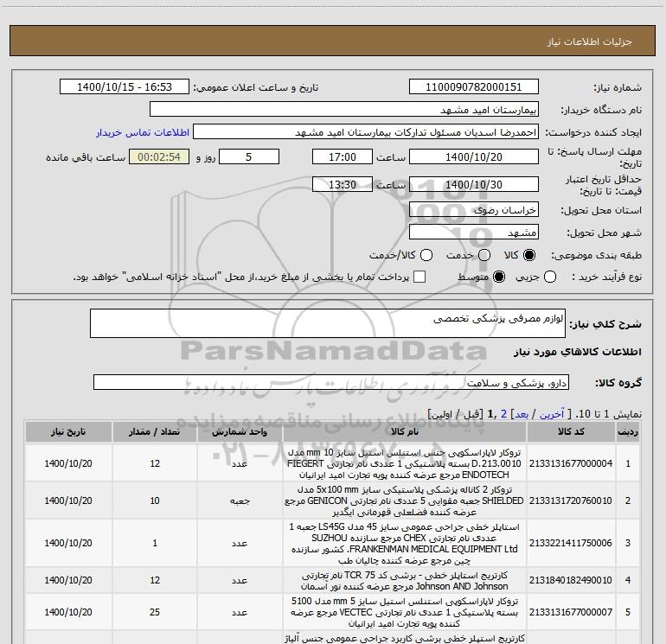666x644 pixels.
Task: Click the response deadline date 1400/10/20 field
Action: click(474, 156)
